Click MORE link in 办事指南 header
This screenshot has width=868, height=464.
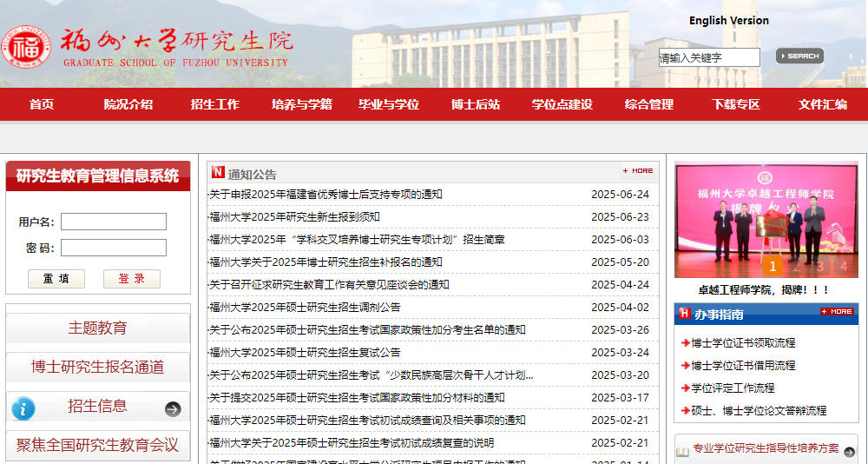[837, 312]
